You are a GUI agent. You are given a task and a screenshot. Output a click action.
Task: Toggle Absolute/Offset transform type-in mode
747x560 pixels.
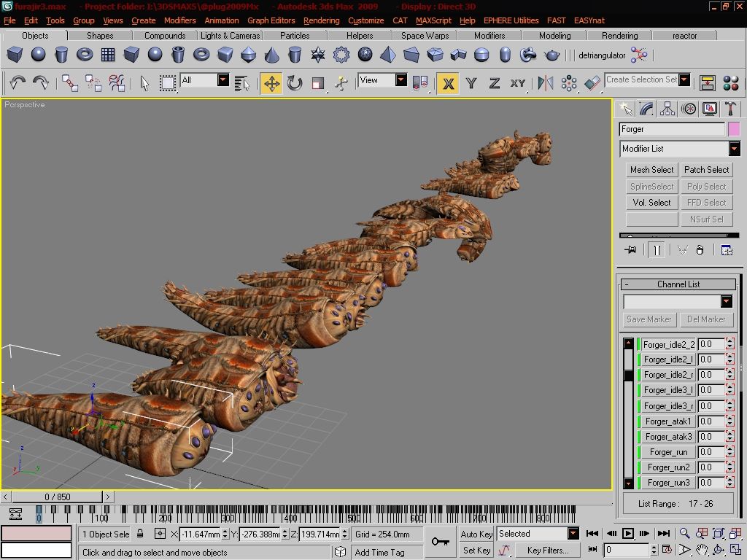tap(160, 533)
